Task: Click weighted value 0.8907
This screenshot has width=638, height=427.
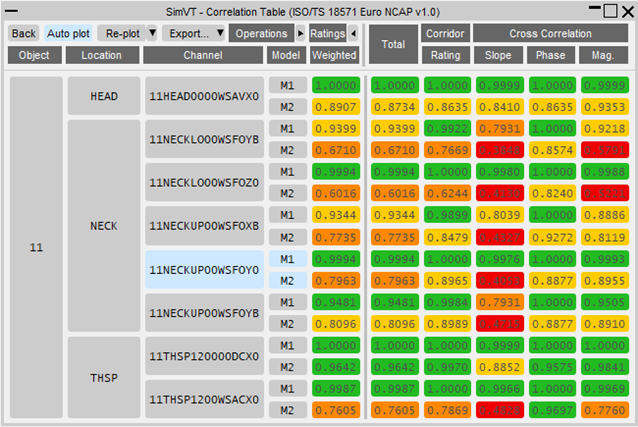Action: click(x=336, y=107)
